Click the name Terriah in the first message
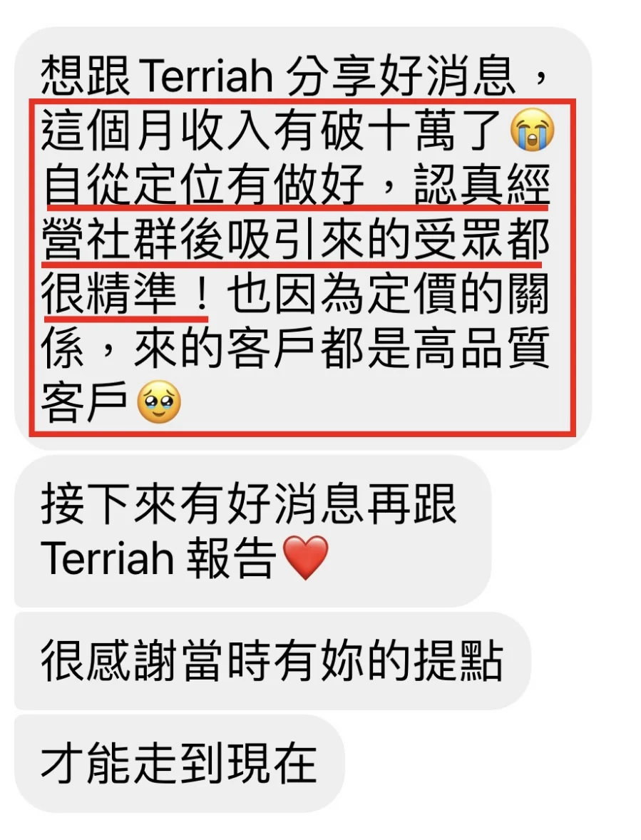641x840 pixels. point(207,76)
